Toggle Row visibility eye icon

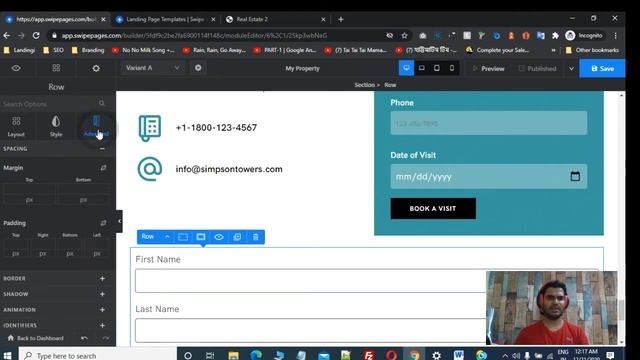point(219,237)
